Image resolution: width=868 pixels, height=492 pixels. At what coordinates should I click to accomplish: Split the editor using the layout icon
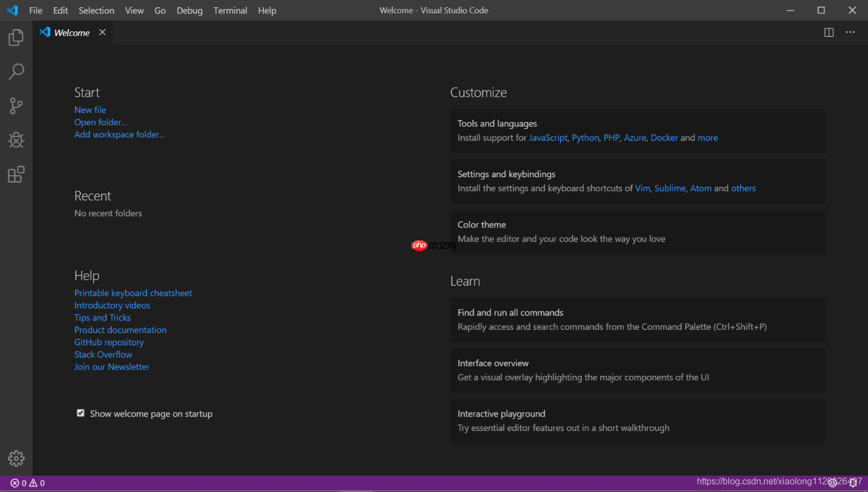click(x=828, y=32)
